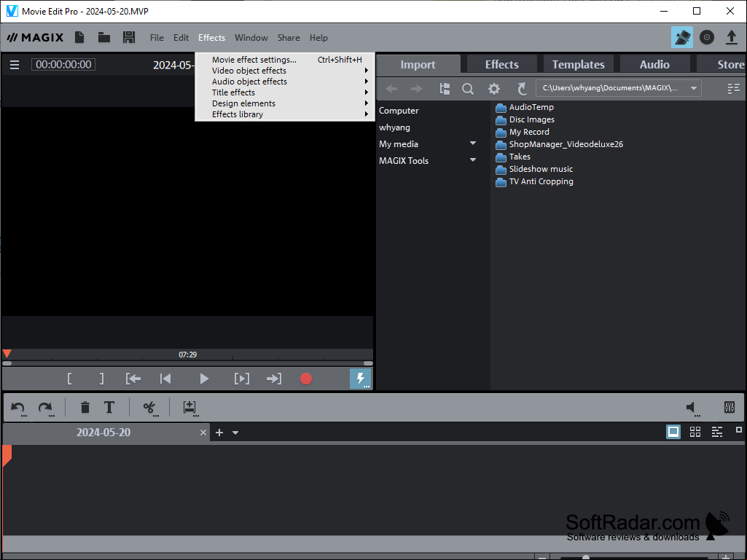Image resolution: width=747 pixels, height=560 pixels.
Task: Open the Help menu
Action: (x=318, y=38)
